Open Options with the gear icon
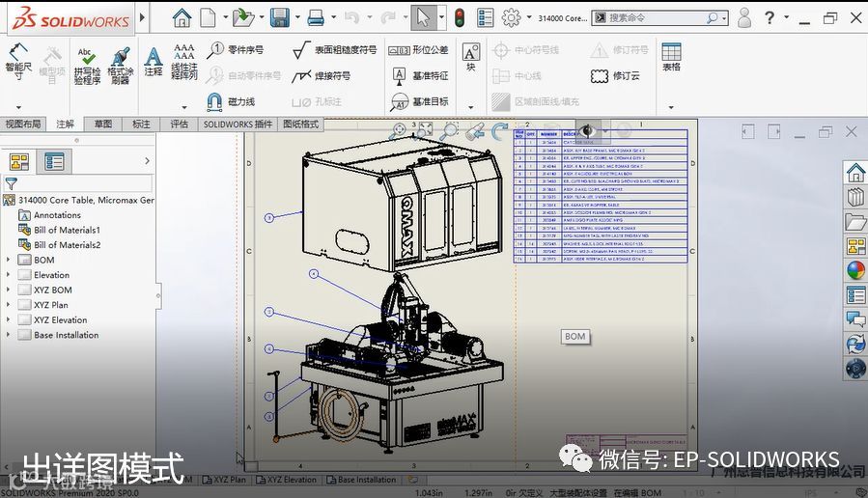The image size is (868, 498). coord(511,17)
